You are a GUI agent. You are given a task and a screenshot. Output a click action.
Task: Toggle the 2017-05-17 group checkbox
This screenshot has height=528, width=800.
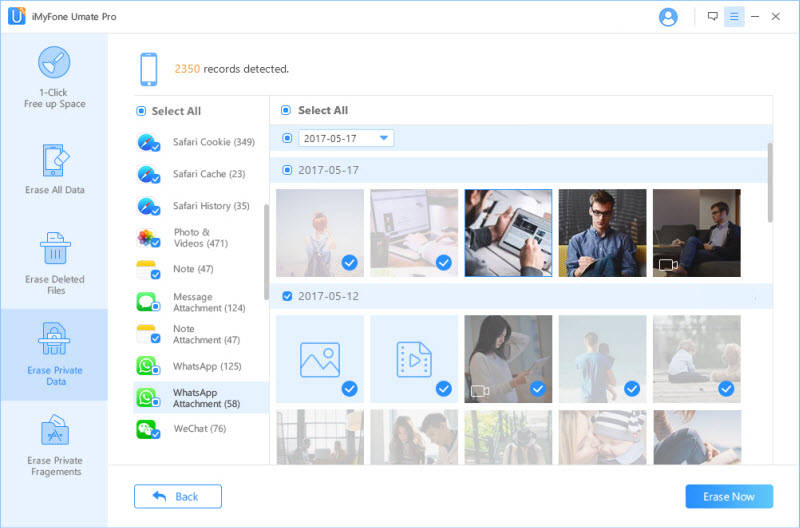(x=287, y=170)
